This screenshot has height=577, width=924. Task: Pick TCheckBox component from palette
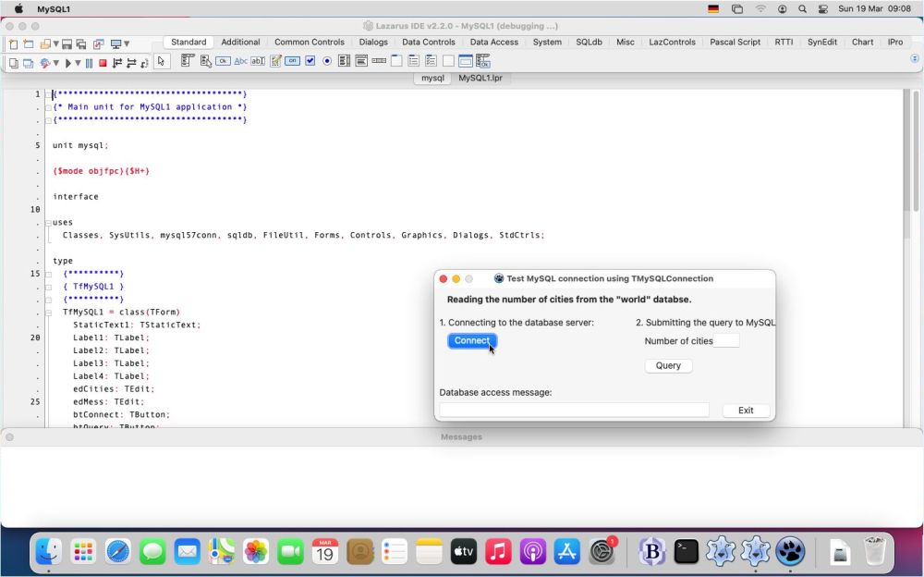point(310,61)
